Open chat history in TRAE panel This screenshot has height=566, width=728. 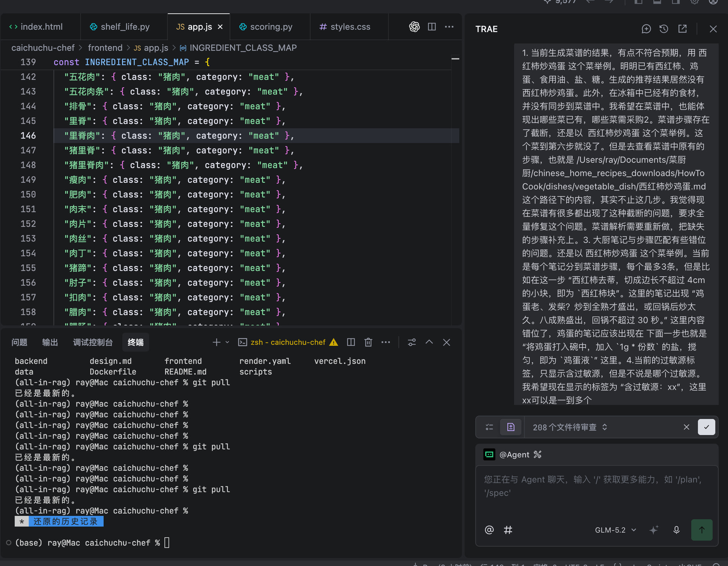click(664, 29)
